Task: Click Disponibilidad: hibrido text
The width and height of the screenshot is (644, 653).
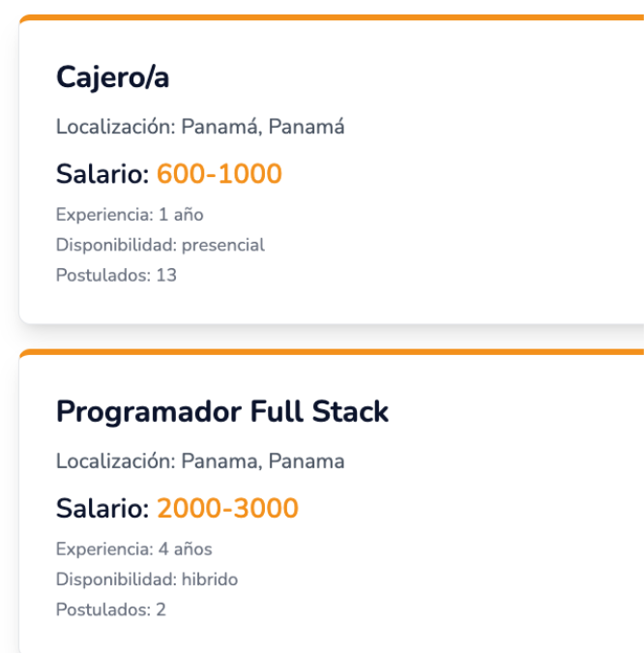Action: (x=146, y=579)
